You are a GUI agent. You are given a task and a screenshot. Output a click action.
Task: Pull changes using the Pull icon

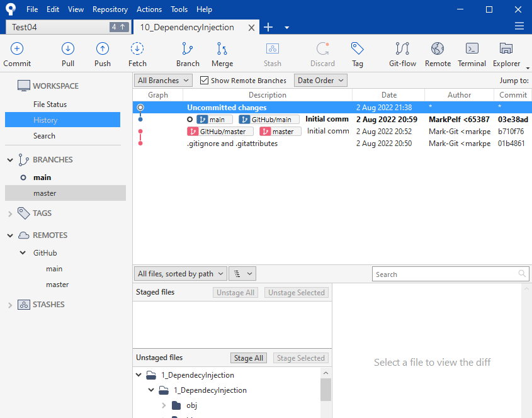pos(68,49)
